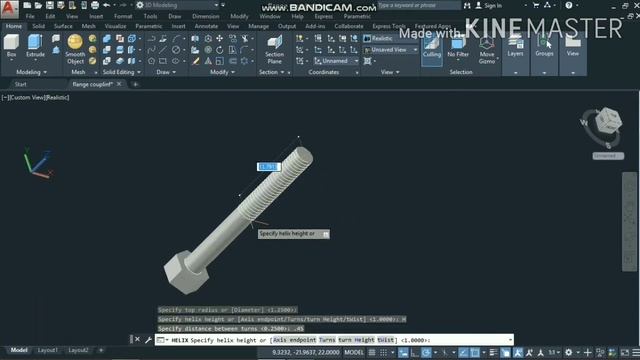
Task: Toggle snap mode in status bar
Action: [x=383, y=352]
